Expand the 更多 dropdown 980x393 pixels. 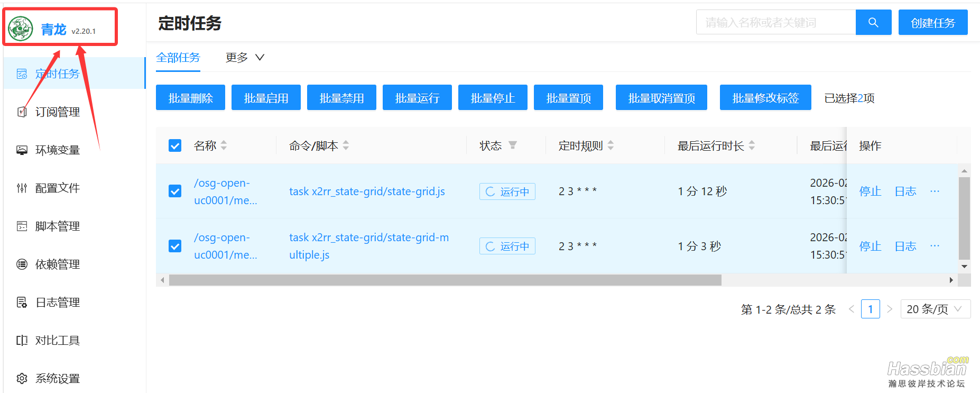pos(245,57)
